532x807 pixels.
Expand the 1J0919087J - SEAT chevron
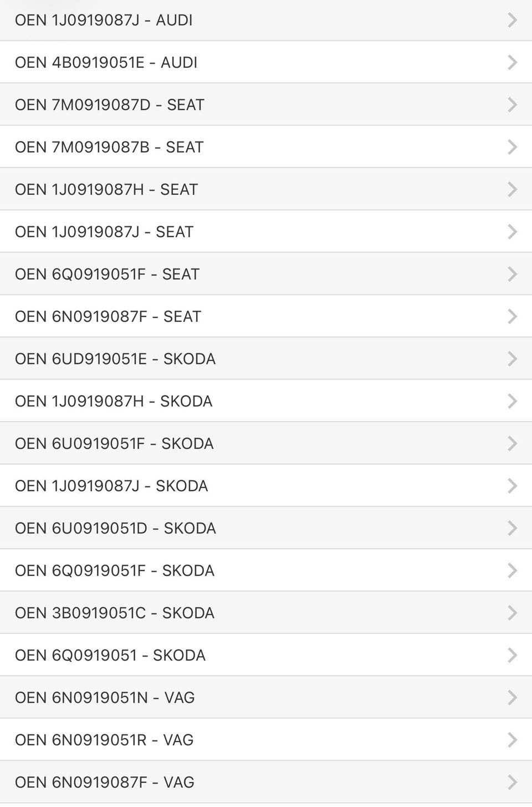pos(512,232)
